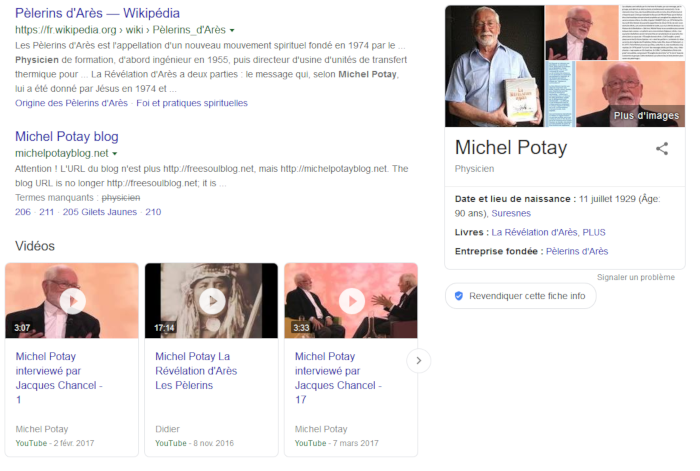Click the date '7 mars 2017'

pos(355,443)
